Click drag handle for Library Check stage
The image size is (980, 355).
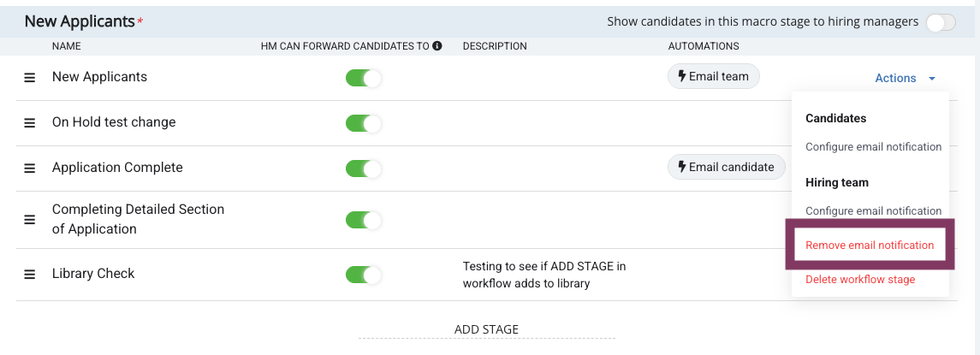(29, 275)
